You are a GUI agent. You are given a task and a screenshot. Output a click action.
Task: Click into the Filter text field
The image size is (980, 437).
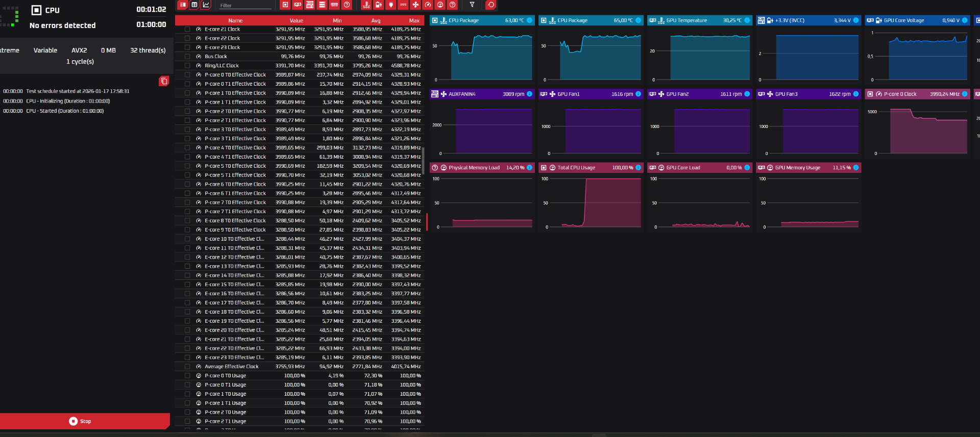245,6
